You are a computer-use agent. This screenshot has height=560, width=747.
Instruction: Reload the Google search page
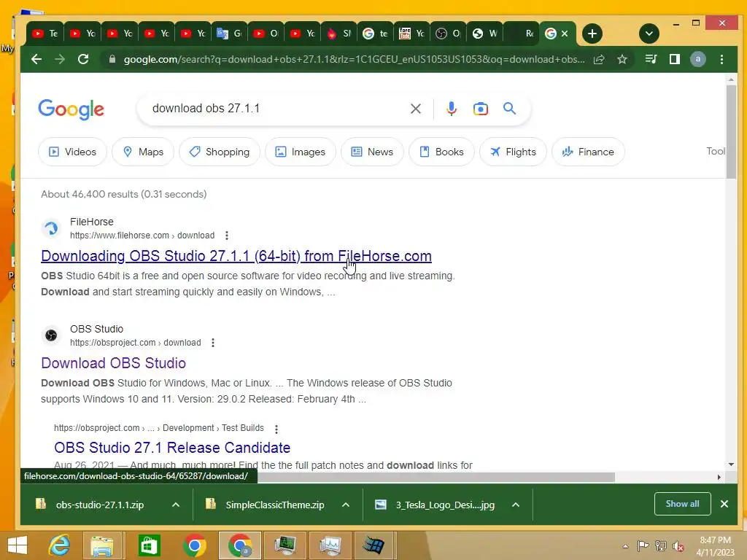click(x=83, y=59)
